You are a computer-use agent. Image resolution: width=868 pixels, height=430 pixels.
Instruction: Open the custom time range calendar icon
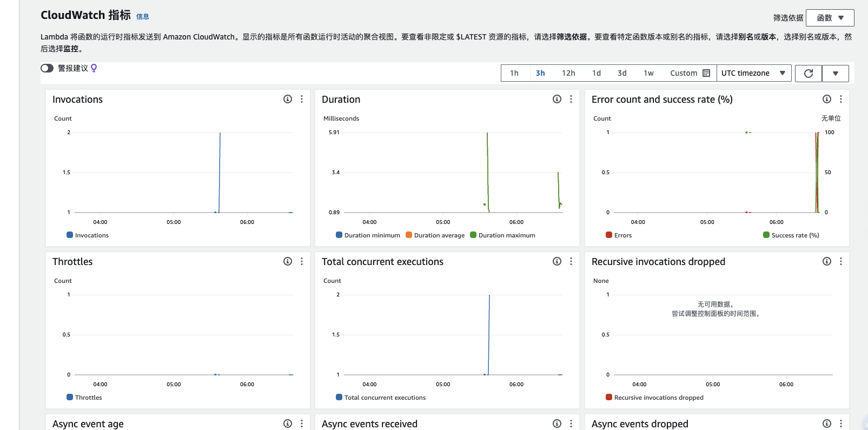point(706,73)
